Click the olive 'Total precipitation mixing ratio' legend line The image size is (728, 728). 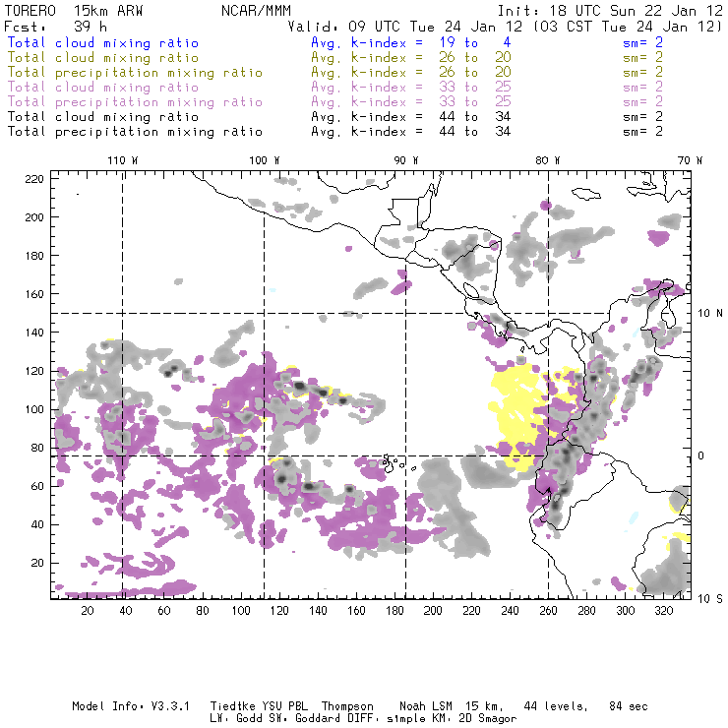135,73
